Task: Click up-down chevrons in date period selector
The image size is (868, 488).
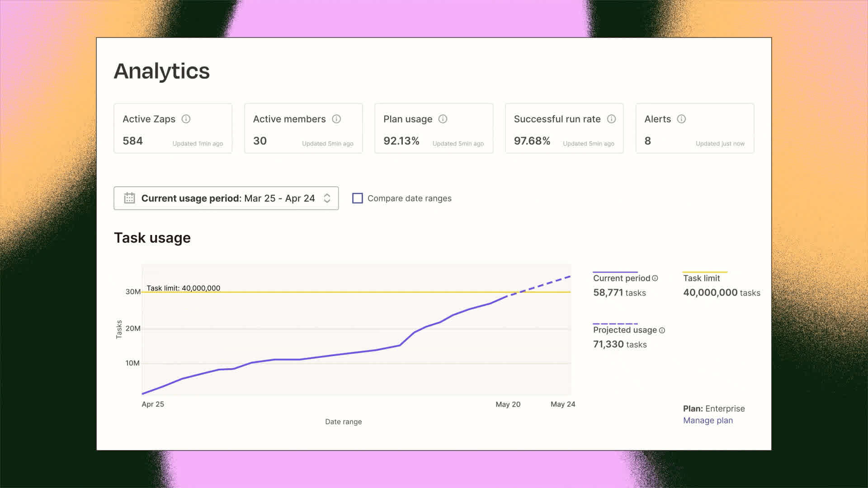Action: (327, 198)
